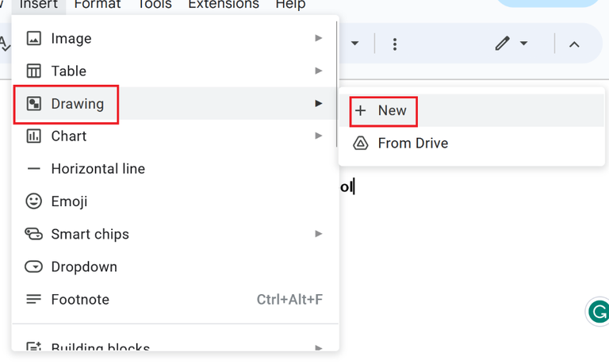Click the Table grid icon
This screenshot has width=609, height=364.
coord(34,71)
